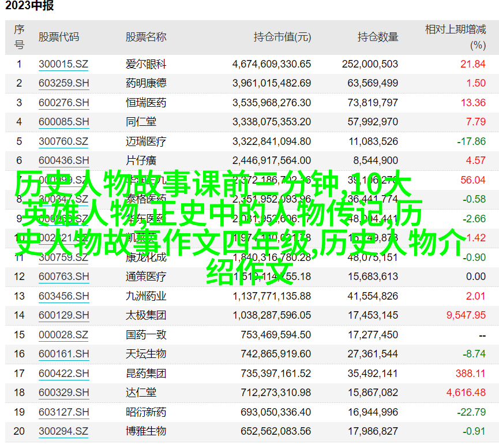Click market value 4,674,609,330.65

pos(272,64)
